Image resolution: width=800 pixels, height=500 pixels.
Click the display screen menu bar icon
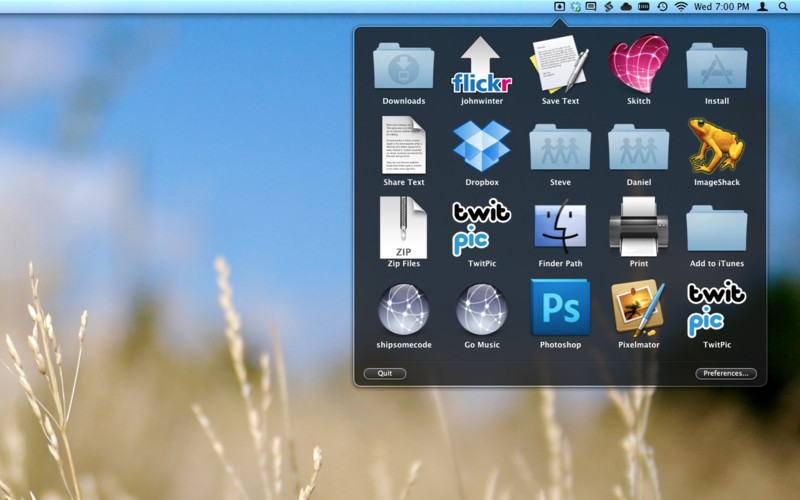click(591, 7)
